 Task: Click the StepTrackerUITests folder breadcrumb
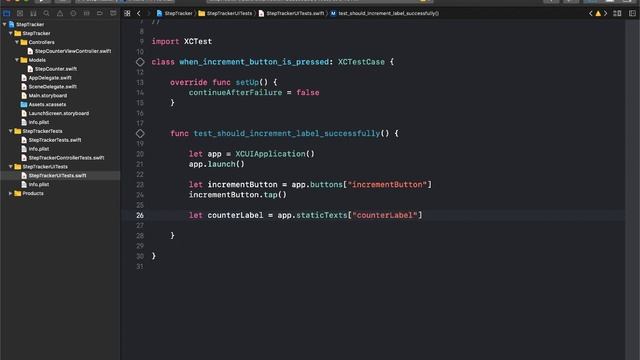click(x=225, y=13)
